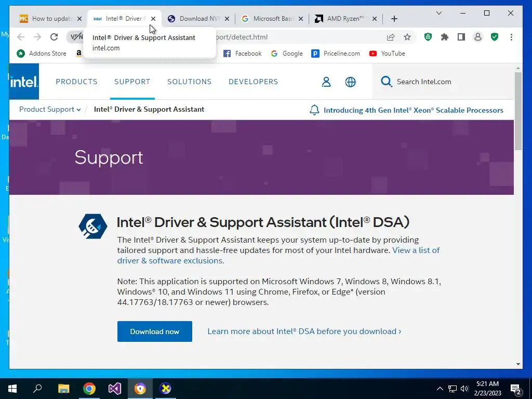Open the Windows Start menu

pyautogui.click(x=12, y=389)
